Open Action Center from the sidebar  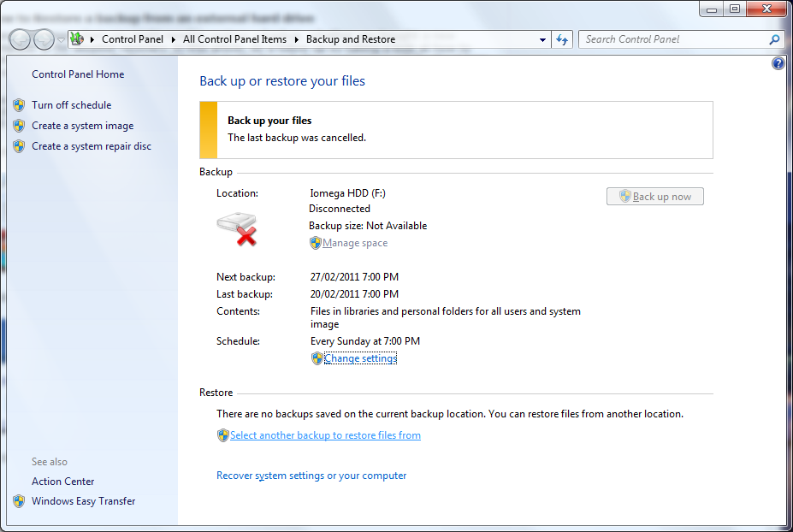[62, 481]
